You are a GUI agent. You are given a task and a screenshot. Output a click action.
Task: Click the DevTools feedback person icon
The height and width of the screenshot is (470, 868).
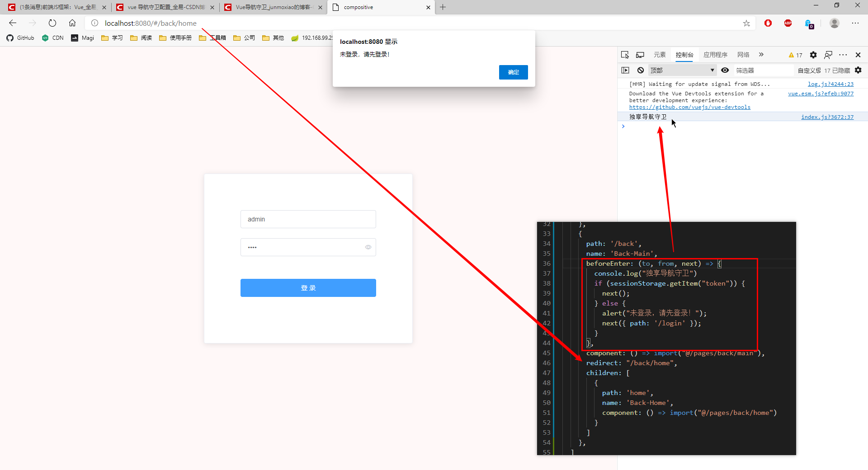(828, 55)
